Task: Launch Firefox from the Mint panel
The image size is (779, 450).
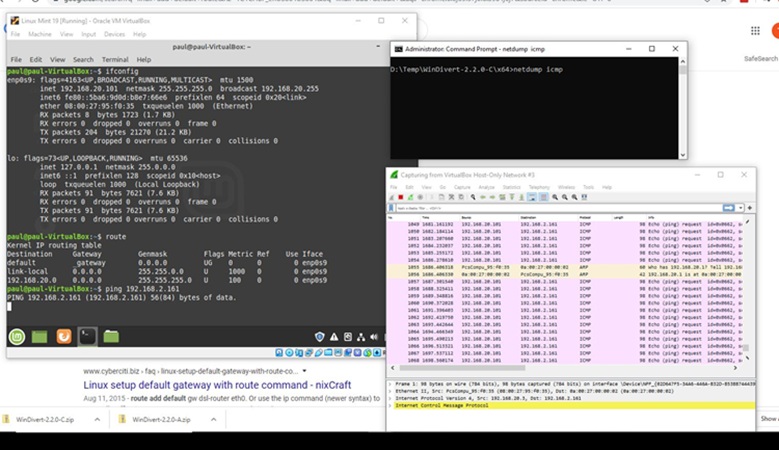Action: 63,337
